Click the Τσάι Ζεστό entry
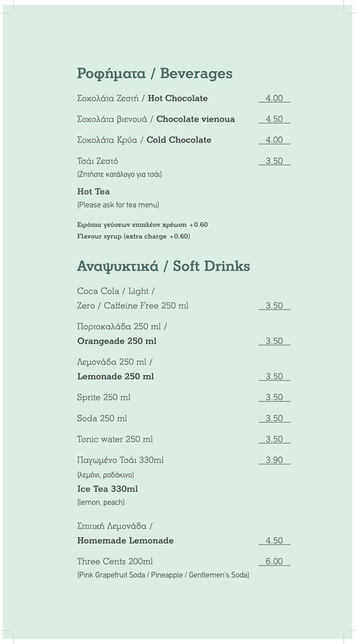This screenshot has width=357, height=644. (x=97, y=161)
